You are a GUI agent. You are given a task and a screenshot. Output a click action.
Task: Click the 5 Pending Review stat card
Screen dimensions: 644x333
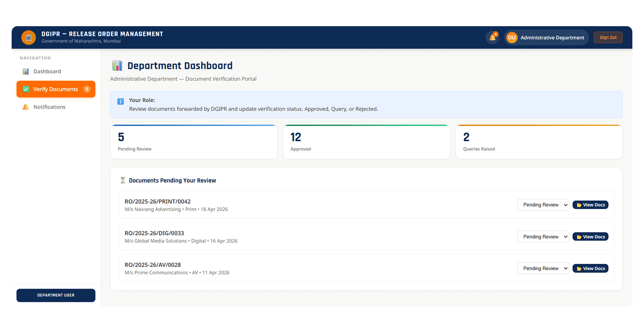click(x=193, y=142)
